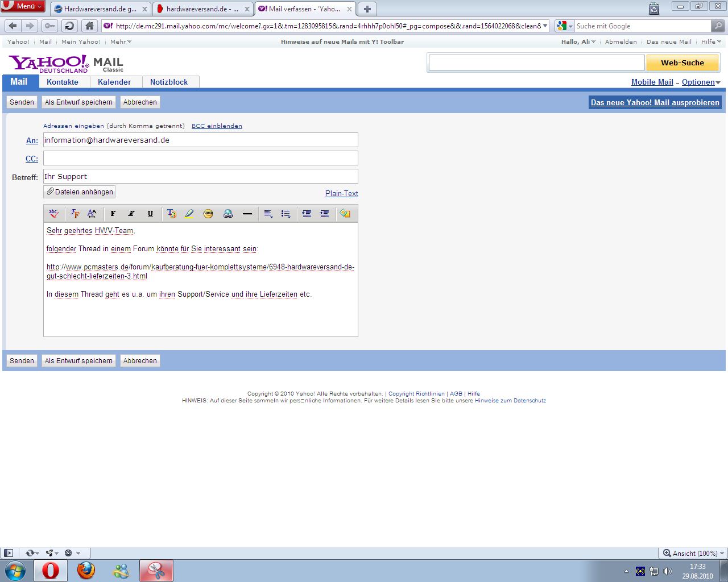The width and height of the screenshot is (728, 582).
Task: Expand the Hallo, Ali account dropdown
Action: [x=578, y=41]
